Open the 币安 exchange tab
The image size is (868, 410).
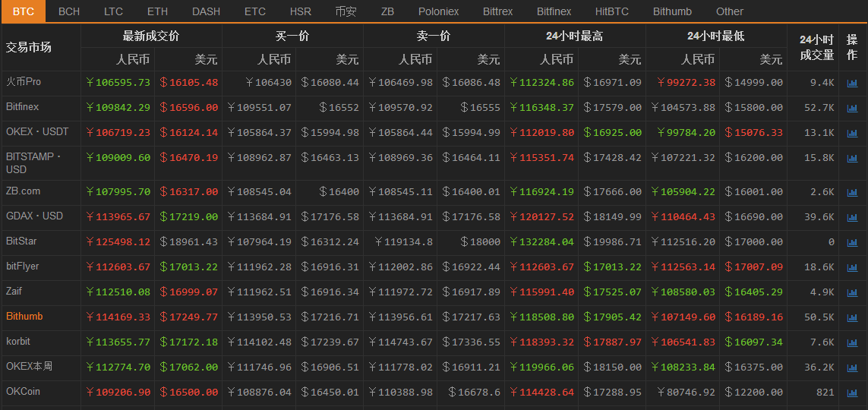point(346,11)
